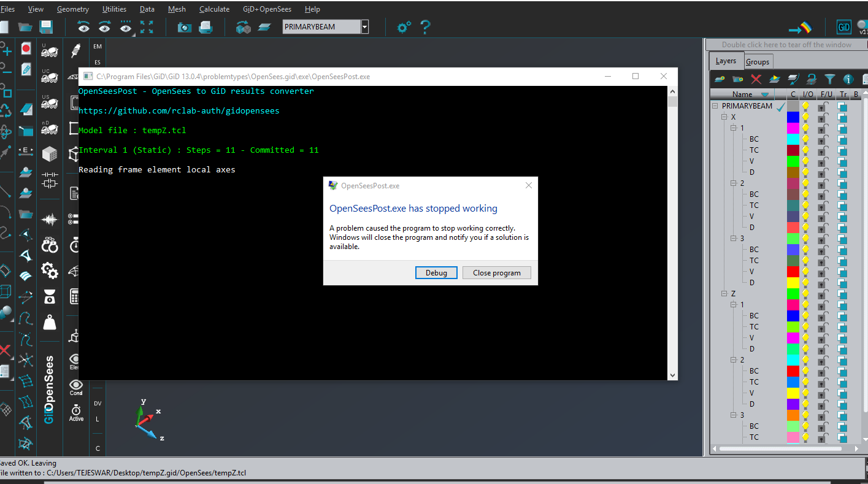The height and width of the screenshot is (484, 868).
Task: Create a new layer in the Layers panel
Action: [720, 80]
